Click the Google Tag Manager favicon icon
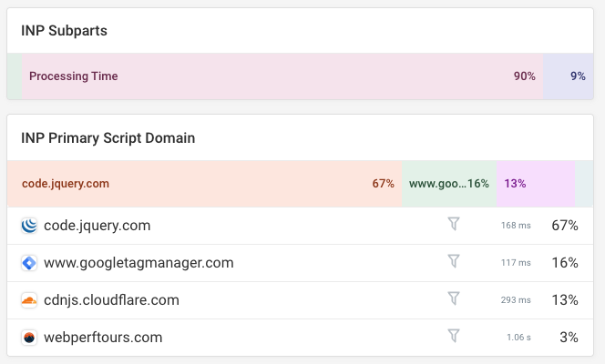The width and height of the screenshot is (605, 364). 29,263
